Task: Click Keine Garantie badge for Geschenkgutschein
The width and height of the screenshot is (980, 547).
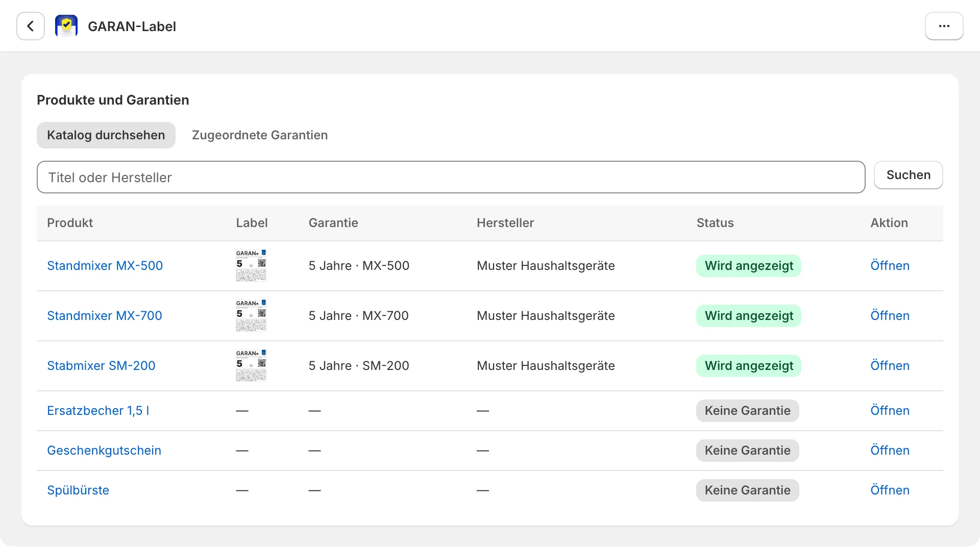Action: coord(747,450)
